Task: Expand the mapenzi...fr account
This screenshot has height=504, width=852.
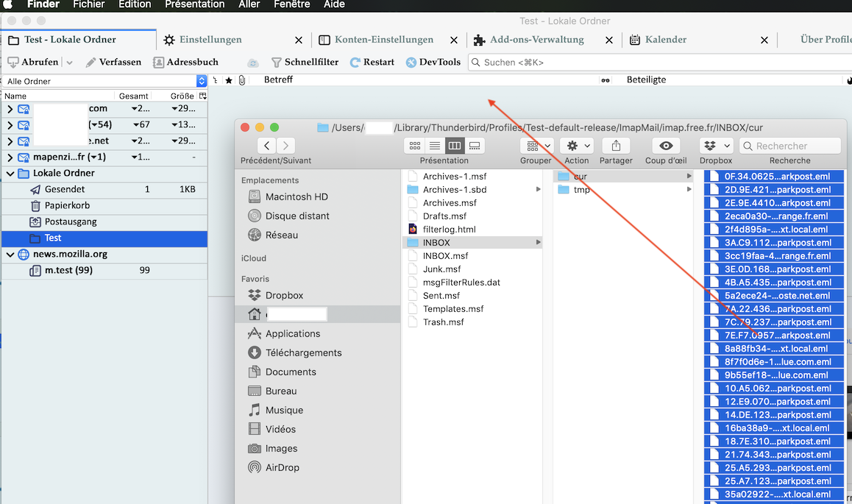Action: click(10, 157)
